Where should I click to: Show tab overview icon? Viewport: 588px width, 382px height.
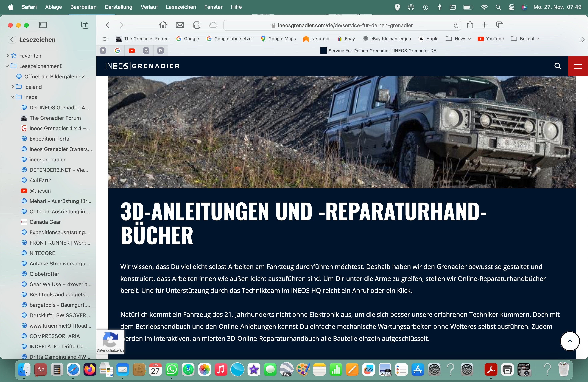pos(500,25)
